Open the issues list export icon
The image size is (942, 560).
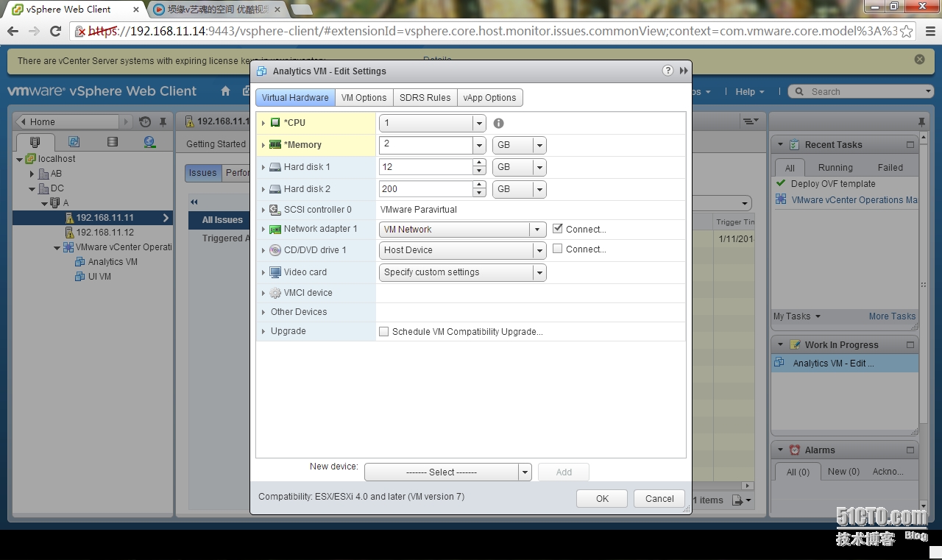click(x=742, y=500)
